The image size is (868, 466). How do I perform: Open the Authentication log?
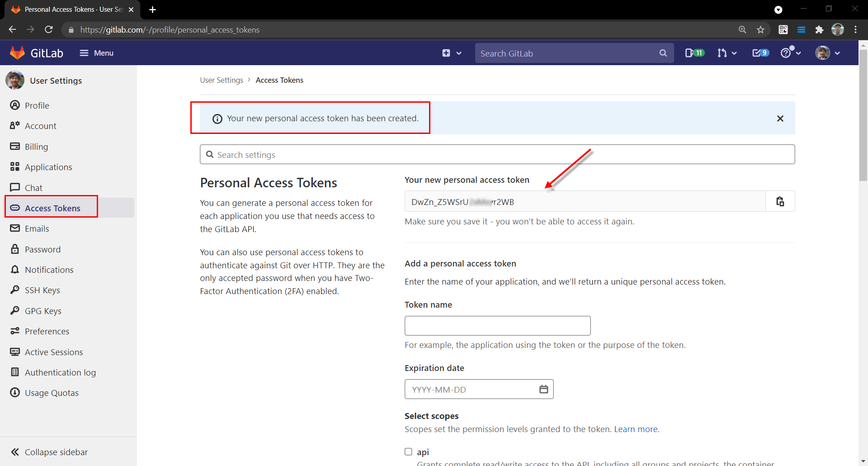tap(60, 372)
